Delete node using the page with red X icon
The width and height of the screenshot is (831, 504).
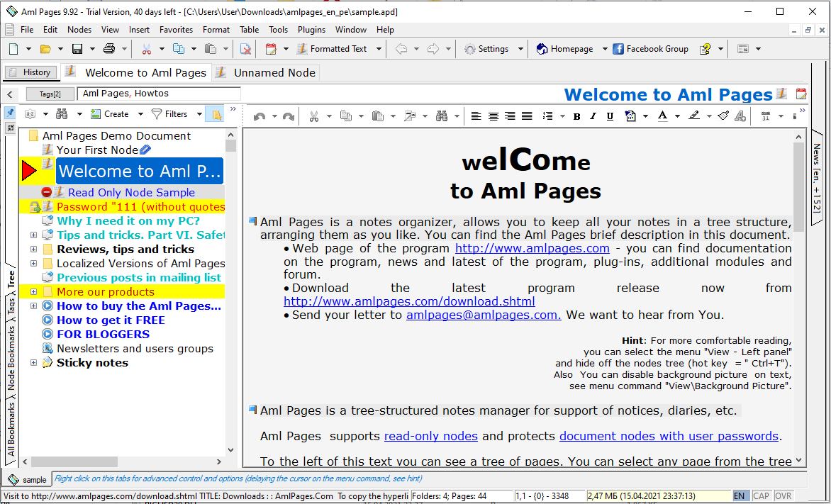point(245,49)
